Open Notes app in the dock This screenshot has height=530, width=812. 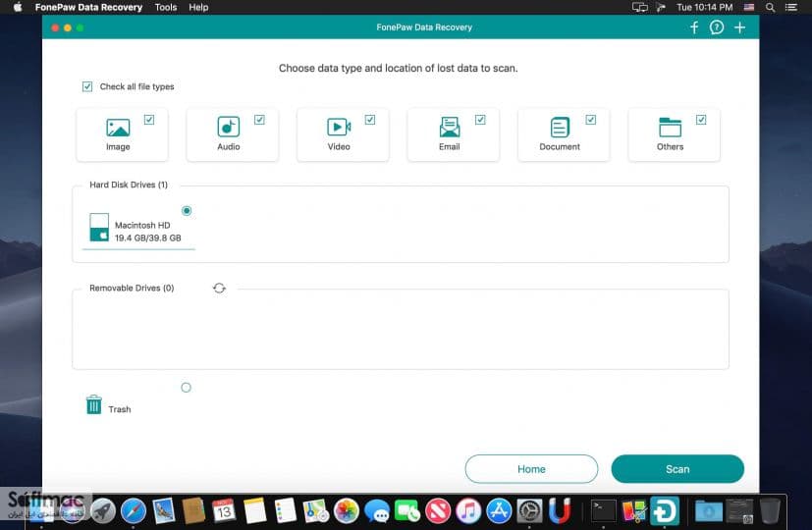click(254, 510)
